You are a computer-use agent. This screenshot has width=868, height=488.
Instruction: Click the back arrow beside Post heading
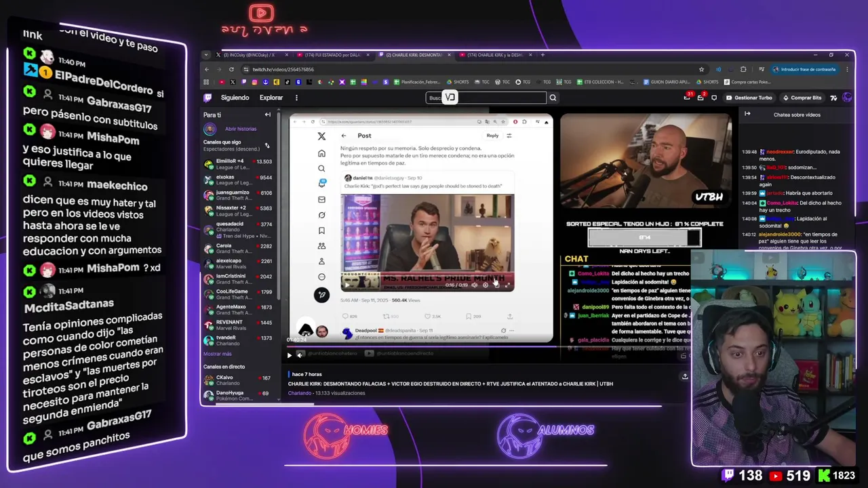point(344,136)
